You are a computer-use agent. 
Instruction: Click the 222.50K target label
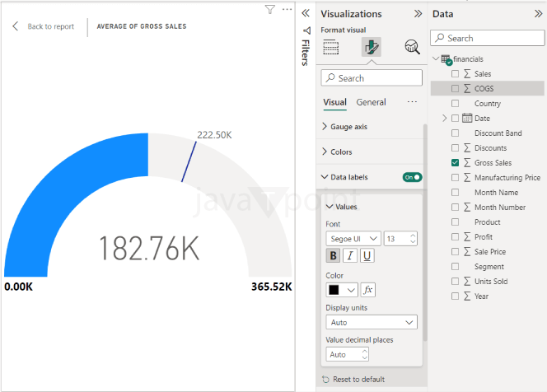[214, 135]
